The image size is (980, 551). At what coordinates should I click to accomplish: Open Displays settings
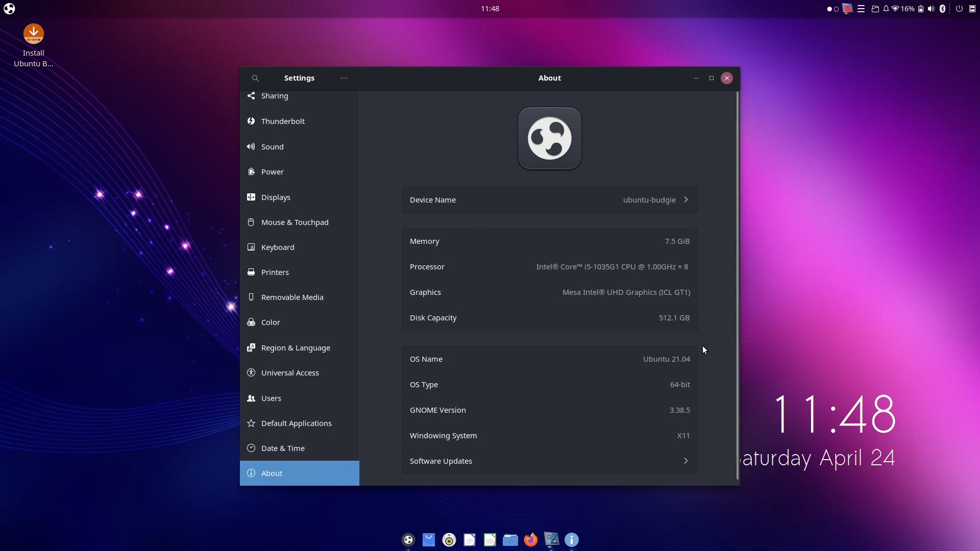(300, 197)
